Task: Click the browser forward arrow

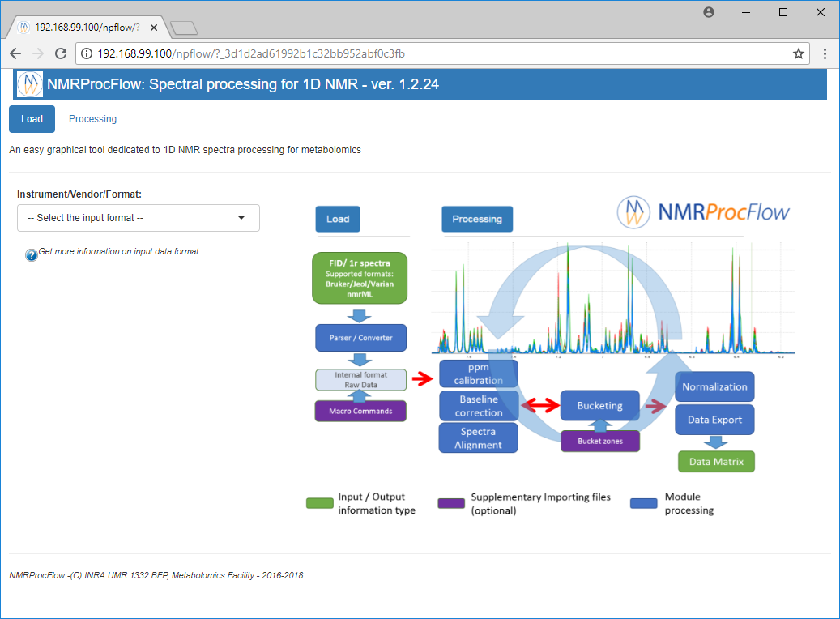Action: click(38, 53)
